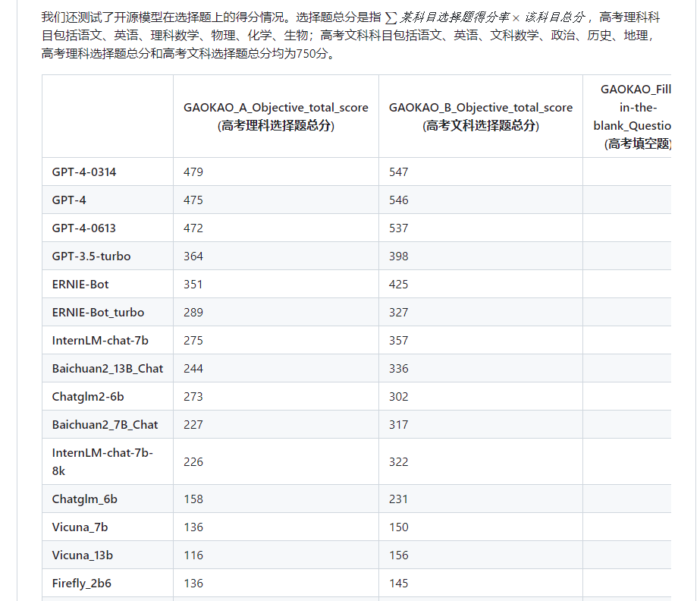Image resolution: width=700 pixels, height=601 pixels.
Task: Select the 136 score in Firefly_2b6 row
Action: click(x=193, y=584)
